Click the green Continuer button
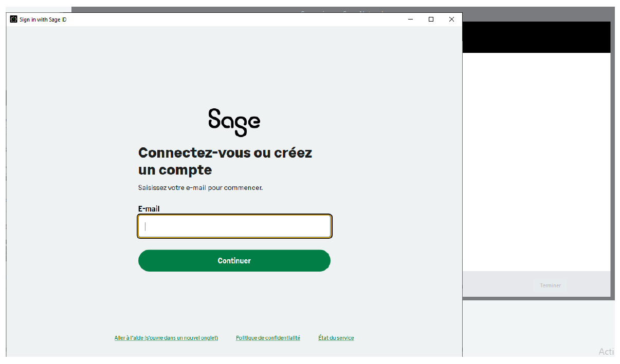 234,261
